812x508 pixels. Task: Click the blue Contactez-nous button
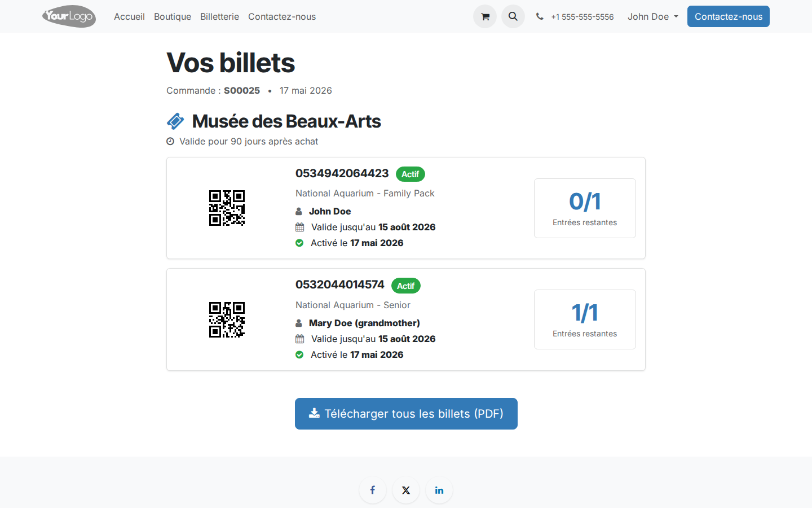point(729,16)
